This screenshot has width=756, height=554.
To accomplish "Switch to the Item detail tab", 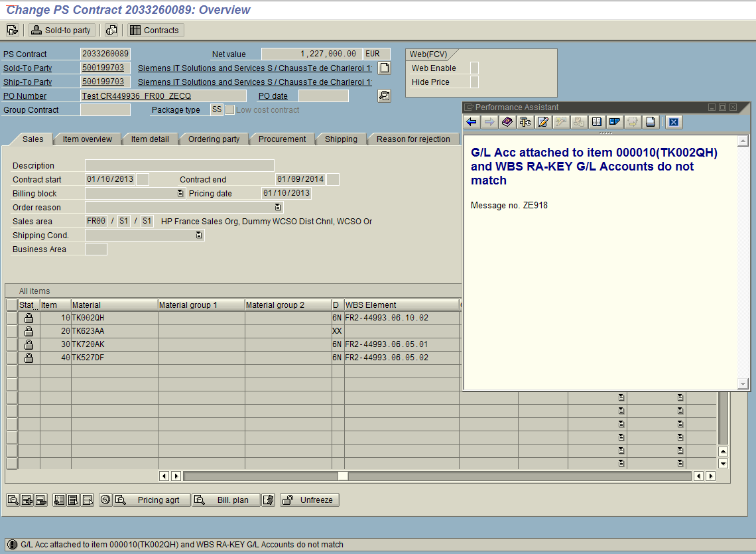I will [x=150, y=139].
